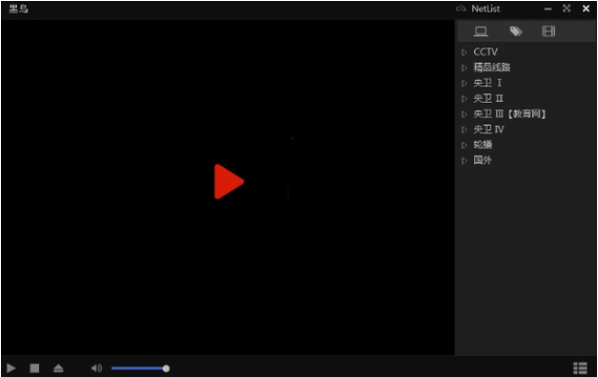This screenshot has width=598, height=377.
Task: Expand the 轮播 group arrow
Action: click(464, 145)
